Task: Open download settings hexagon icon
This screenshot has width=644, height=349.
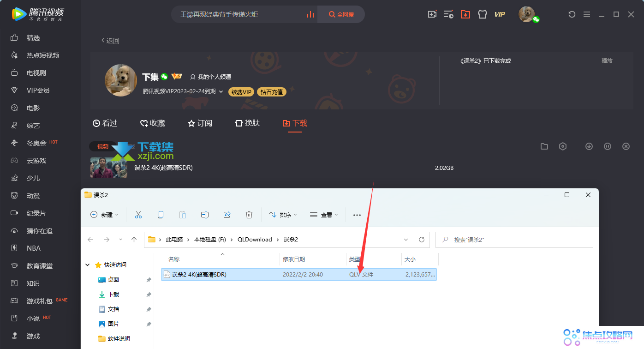Action: (563, 146)
